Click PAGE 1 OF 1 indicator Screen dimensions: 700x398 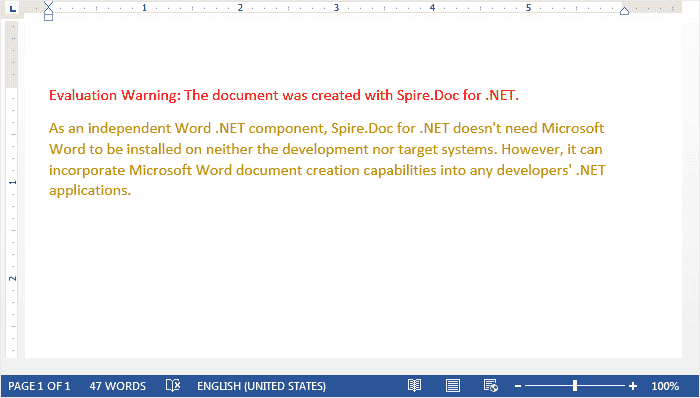39,386
